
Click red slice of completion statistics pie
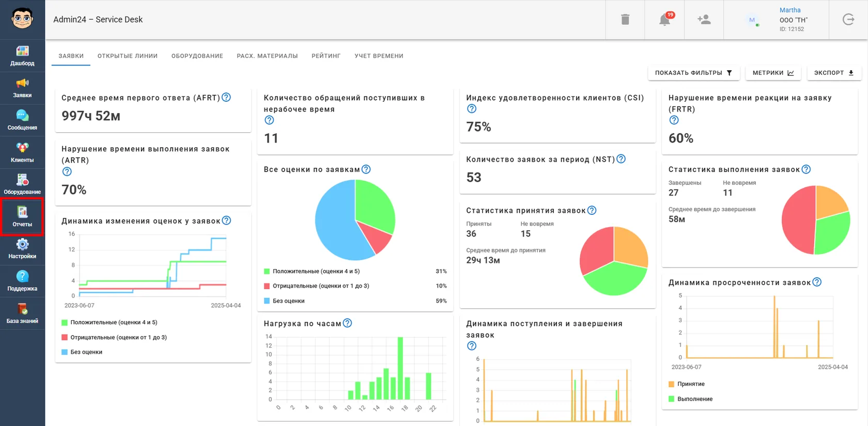(x=798, y=219)
